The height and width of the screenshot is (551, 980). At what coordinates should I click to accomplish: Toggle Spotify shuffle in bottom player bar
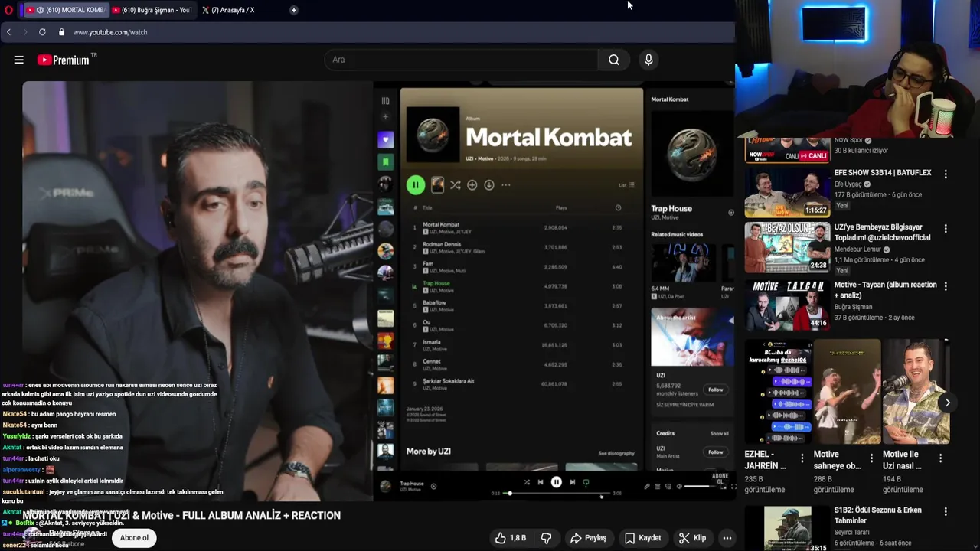[527, 482]
